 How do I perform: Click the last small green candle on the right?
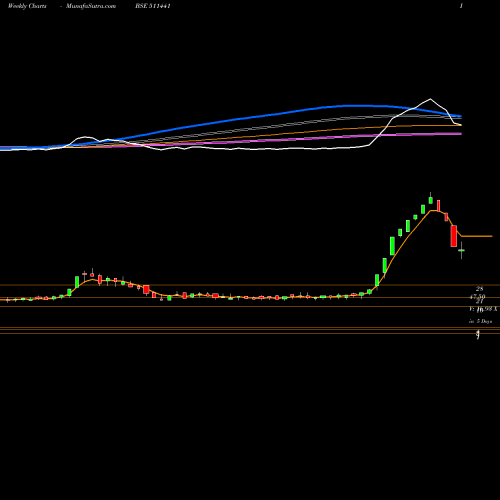[x=461, y=250]
